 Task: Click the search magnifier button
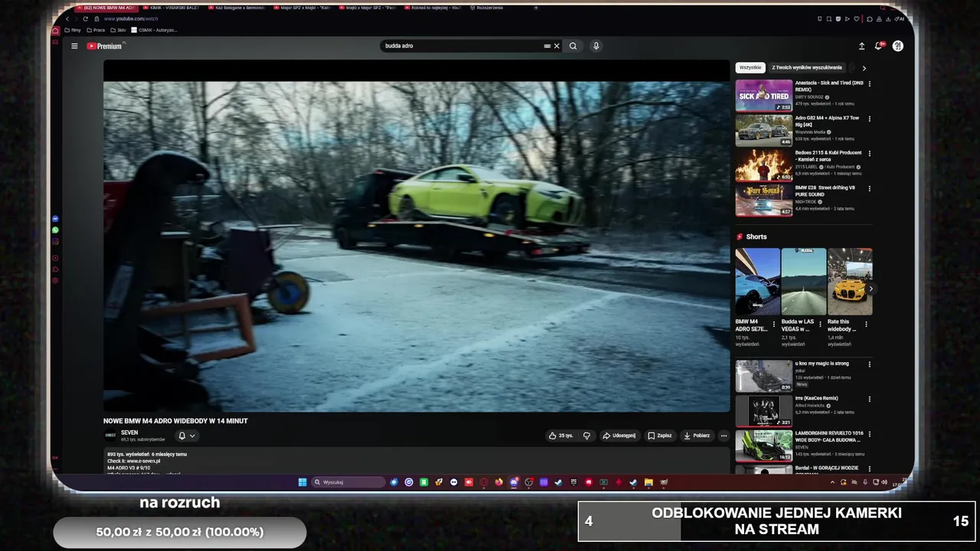pyautogui.click(x=573, y=46)
